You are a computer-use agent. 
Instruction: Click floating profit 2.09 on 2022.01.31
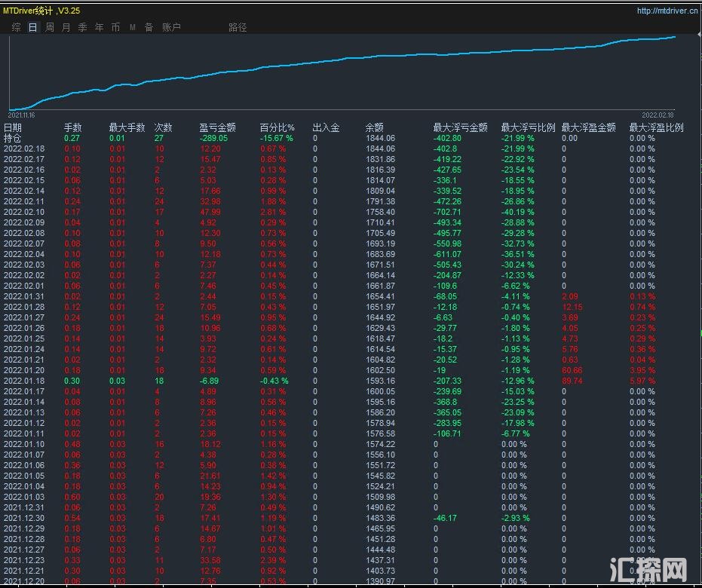(x=570, y=296)
